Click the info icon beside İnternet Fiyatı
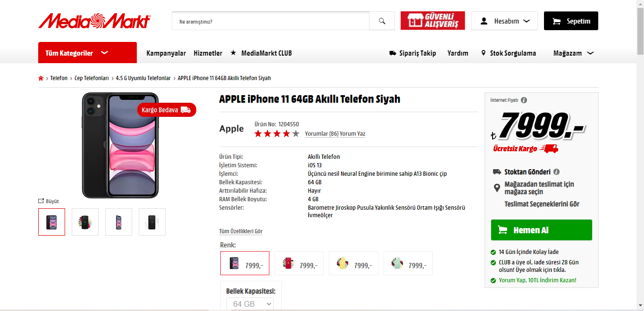Screen dimensions: 644x311 [524, 100]
